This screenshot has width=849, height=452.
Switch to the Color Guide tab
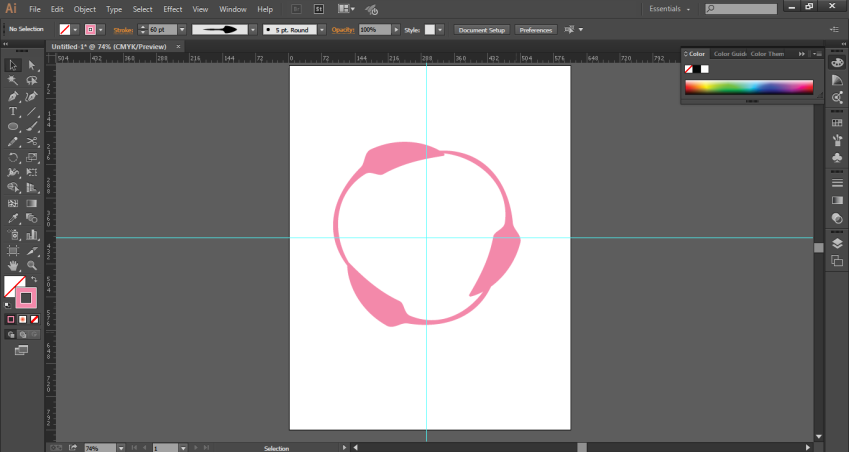click(730, 54)
